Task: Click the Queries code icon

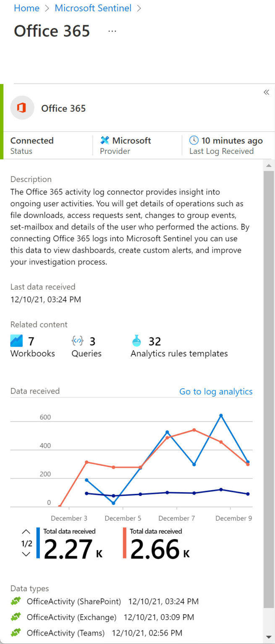Action: coord(76,341)
